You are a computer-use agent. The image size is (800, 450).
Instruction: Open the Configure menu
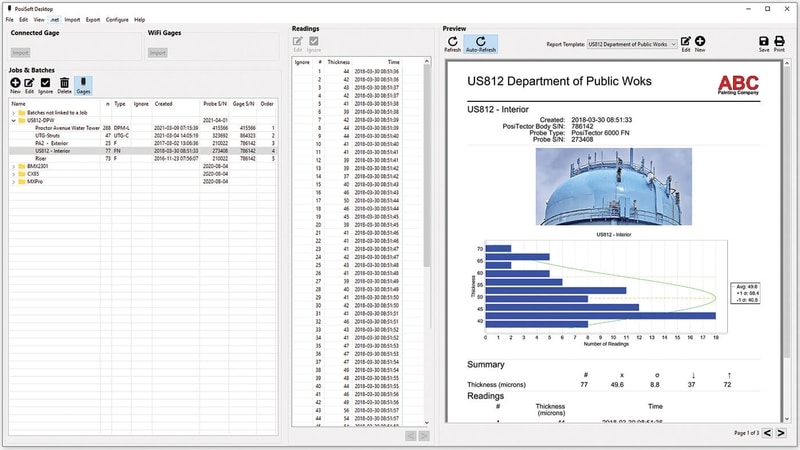[x=117, y=19]
